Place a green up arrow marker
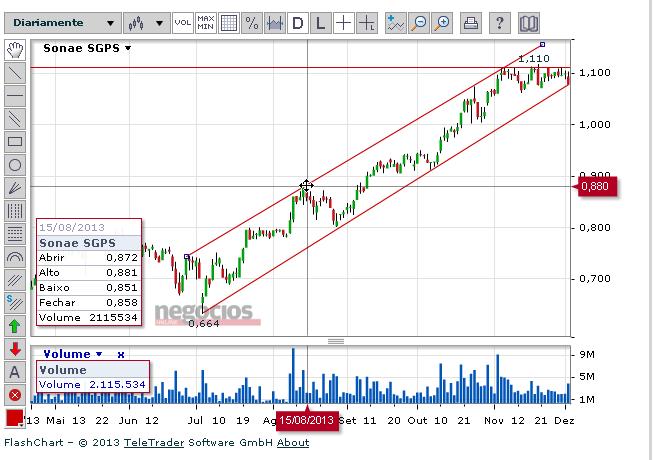The image size is (653, 460). click(x=15, y=326)
